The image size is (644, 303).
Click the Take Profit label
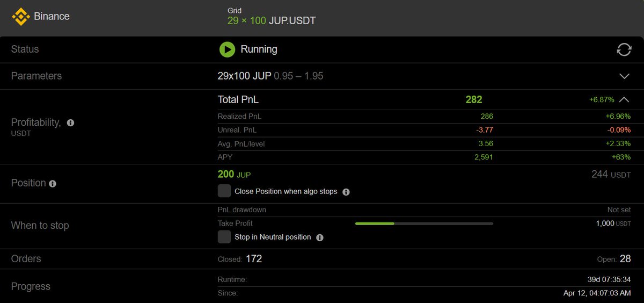[x=235, y=223]
